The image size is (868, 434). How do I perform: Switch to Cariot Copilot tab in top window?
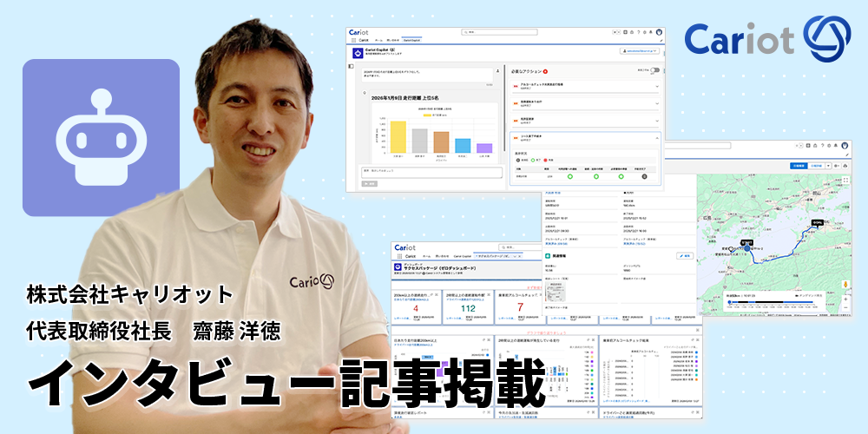(411, 41)
